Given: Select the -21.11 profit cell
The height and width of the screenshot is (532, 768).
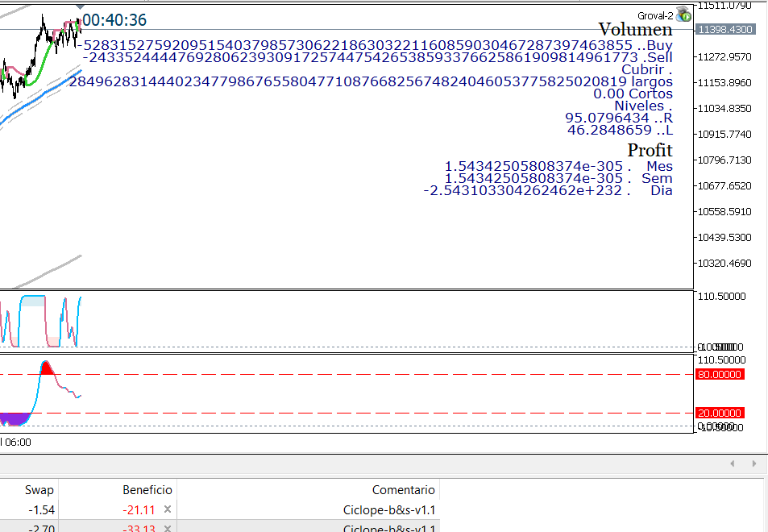Looking at the screenshot, I should [x=139, y=510].
